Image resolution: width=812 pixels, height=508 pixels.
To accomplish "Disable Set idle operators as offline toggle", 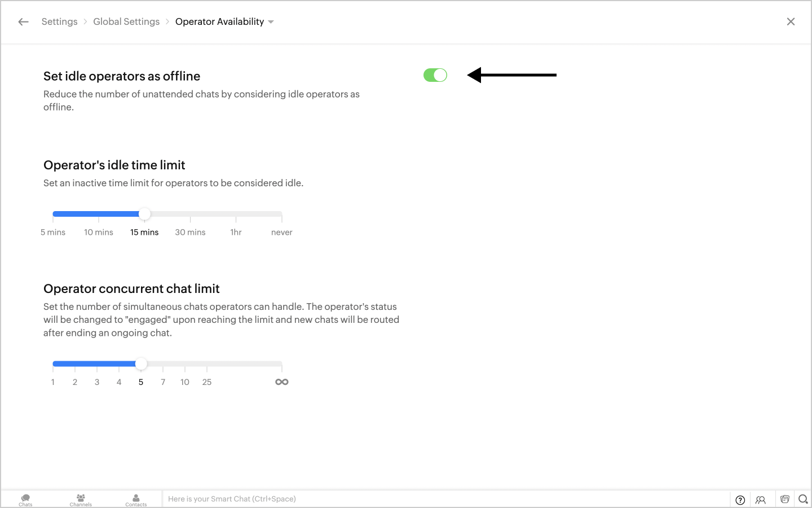I will tap(435, 75).
